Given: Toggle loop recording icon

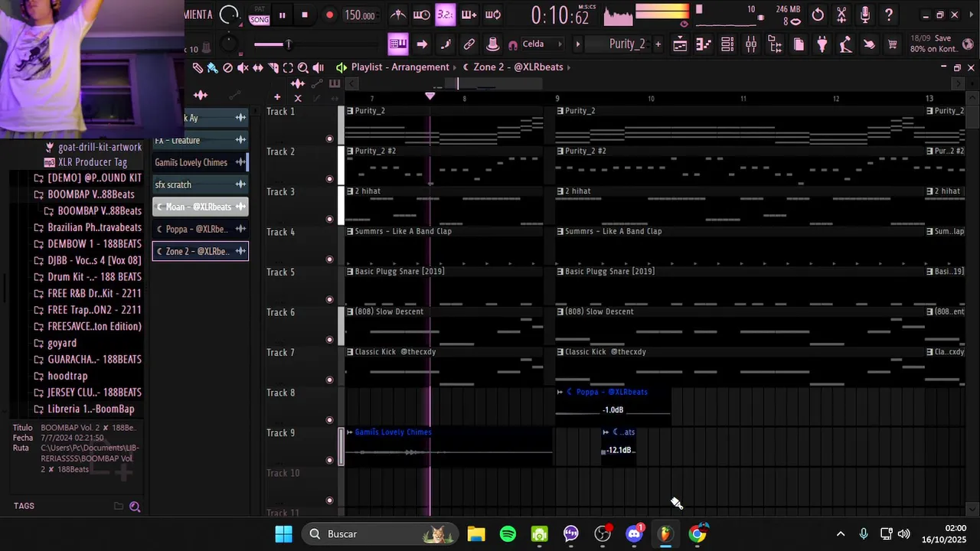Looking at the screenshot, I should [493, 15].
